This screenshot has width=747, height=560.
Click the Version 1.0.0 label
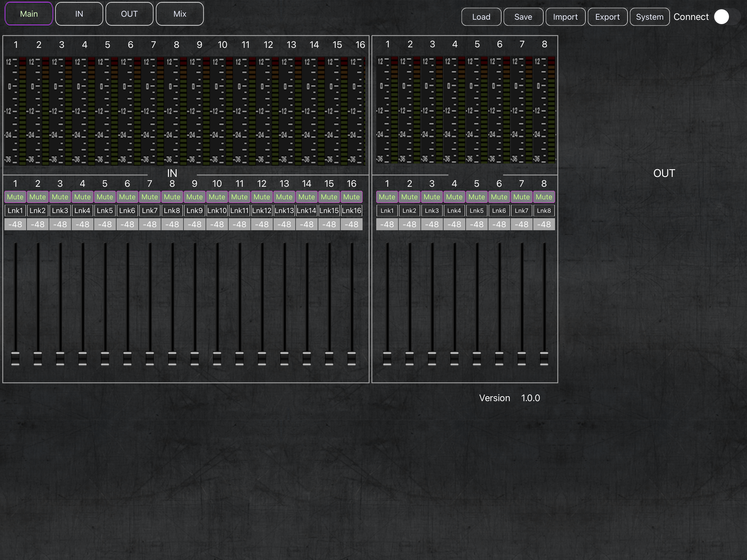(509, 398)
